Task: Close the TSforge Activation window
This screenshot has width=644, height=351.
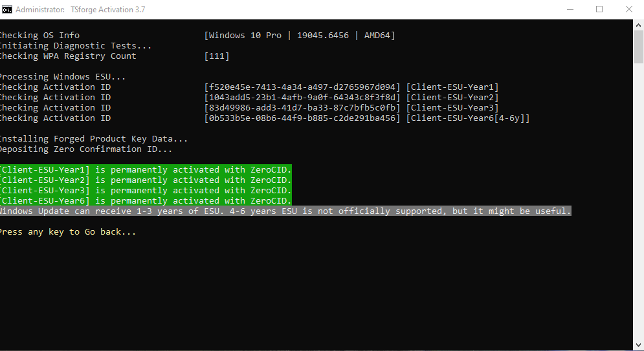Action: (628, 9)
